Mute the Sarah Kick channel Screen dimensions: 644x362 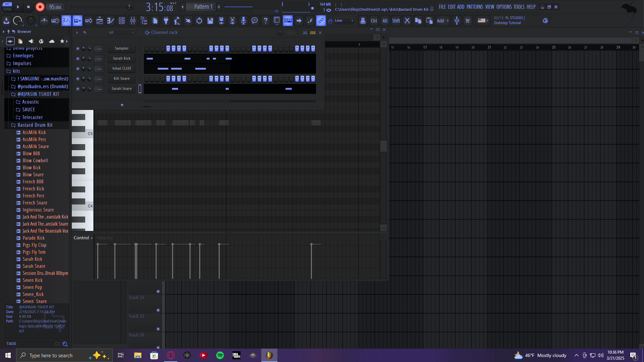[x=78, y=59]
